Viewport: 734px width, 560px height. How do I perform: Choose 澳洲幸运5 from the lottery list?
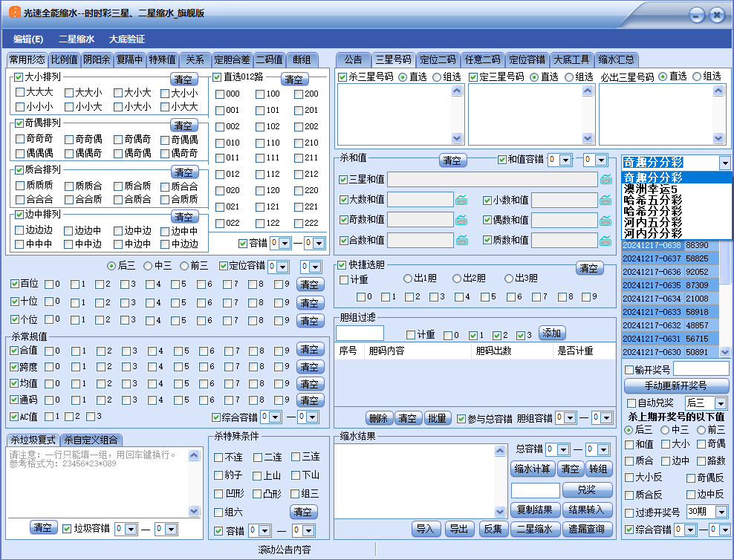point(652,189)
